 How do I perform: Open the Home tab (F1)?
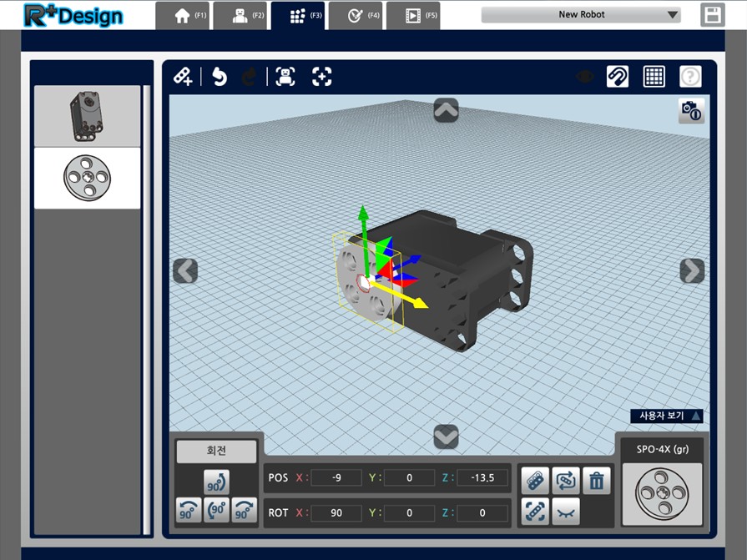click(182, 16)
